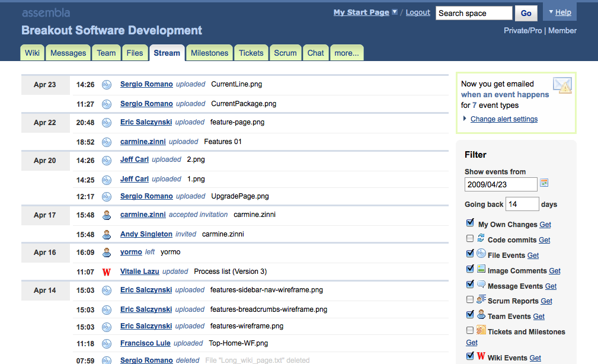Enable the Scrum Reports checkbox

[x=470, y=300]
